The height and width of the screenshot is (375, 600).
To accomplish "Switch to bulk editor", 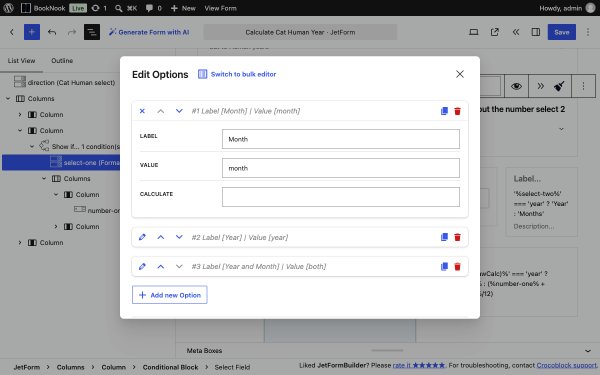I will pyautogui.click(x=237, y=74).
